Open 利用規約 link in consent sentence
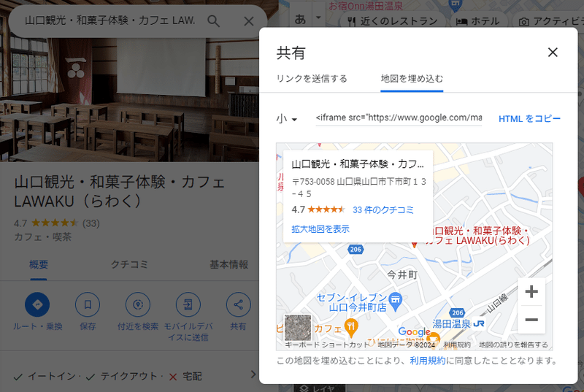The height and width of the screenshot is (392, 584). pyautogui.click(x=428, y=361)
